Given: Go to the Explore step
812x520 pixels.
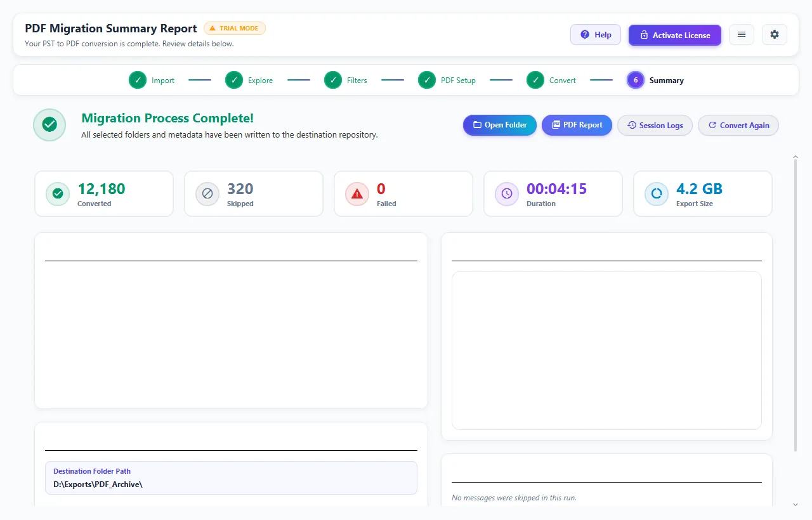Looking at the screenshot, I should click(x=249, y=81).
